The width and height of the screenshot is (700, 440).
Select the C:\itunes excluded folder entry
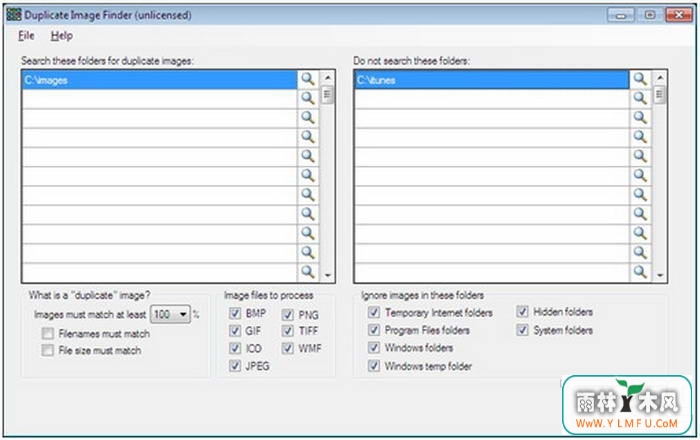[492, 80]
